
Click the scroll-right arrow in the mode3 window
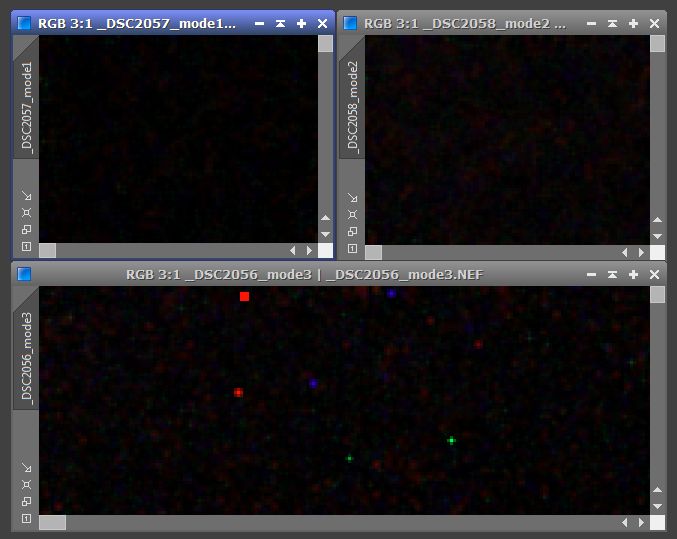641,523
